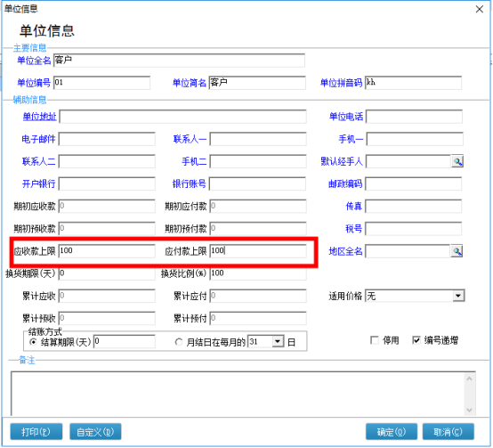This screenshot has height=448, width=493.
Task: Click the 默认经手人 input field
Action: pyautogui.click(x=408, y=162)
